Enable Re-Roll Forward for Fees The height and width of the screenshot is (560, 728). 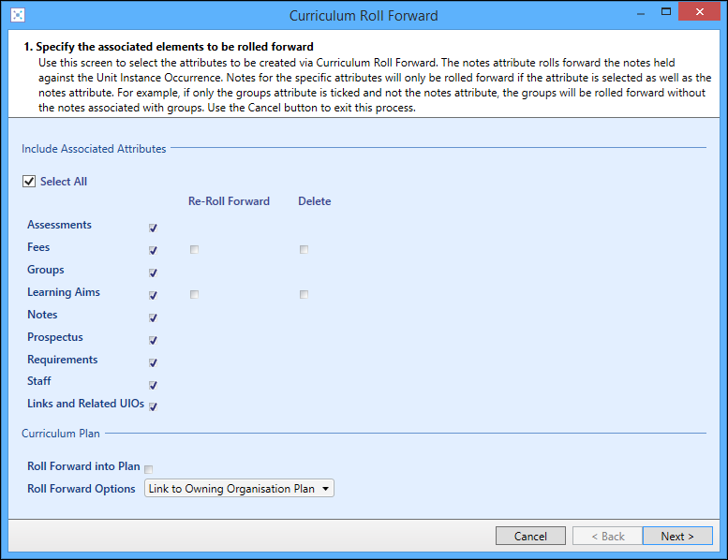(x=194, y=250)
